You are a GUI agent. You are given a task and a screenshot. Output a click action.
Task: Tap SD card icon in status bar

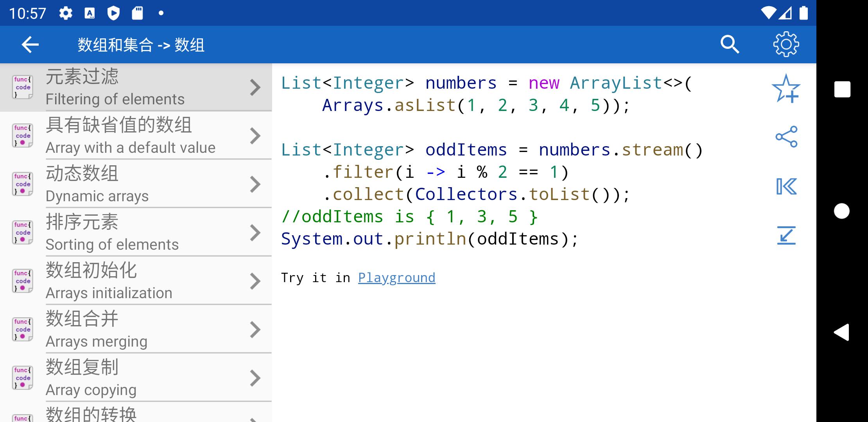(137, 13)
